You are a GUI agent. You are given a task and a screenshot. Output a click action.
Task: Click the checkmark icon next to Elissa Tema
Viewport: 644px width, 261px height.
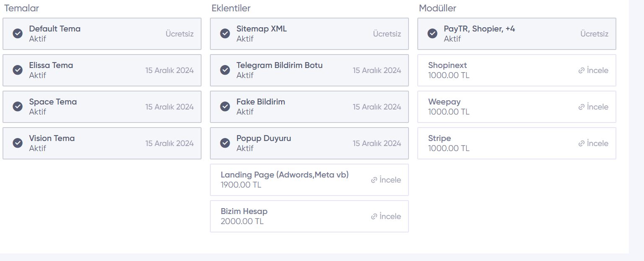(x=18, y=70)
